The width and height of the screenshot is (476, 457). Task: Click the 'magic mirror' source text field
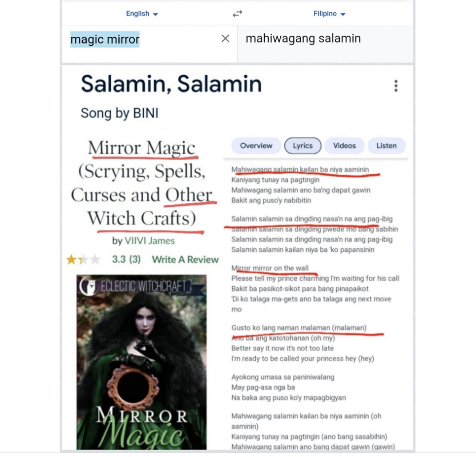(x=149, y=44)
